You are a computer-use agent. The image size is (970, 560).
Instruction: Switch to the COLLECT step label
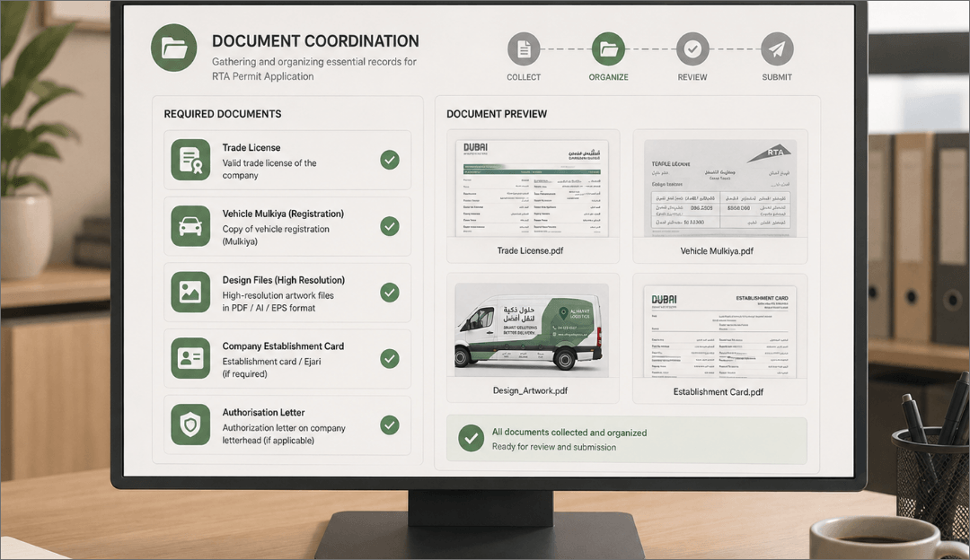pos(524,77)
